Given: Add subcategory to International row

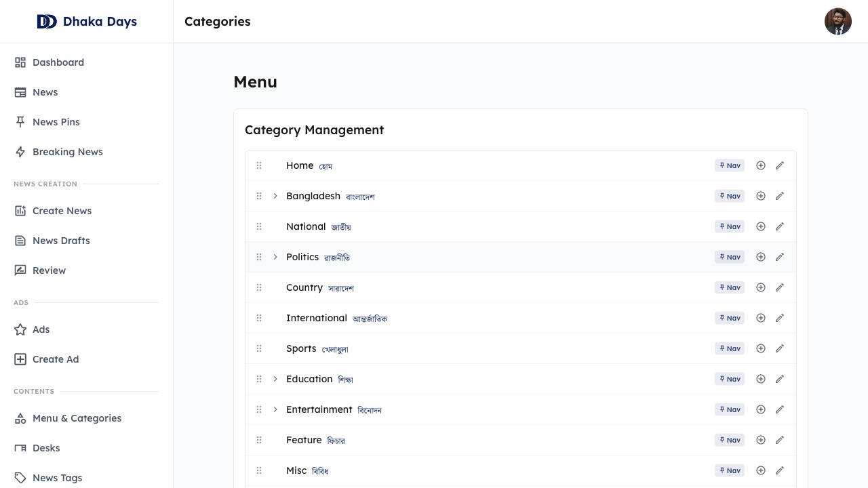Looking at the screenshot, I should tap(761, 318).
